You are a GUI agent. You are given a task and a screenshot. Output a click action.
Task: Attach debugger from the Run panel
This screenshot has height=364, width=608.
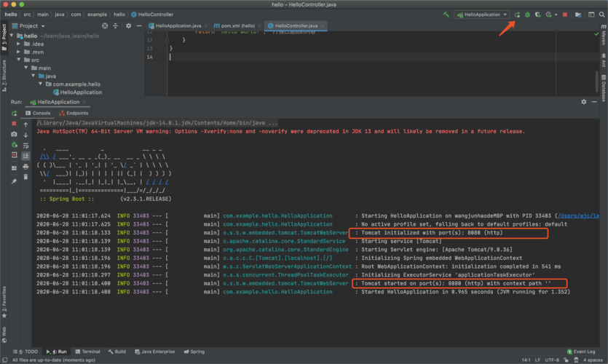pyautogui.click(x=14, y=145)
